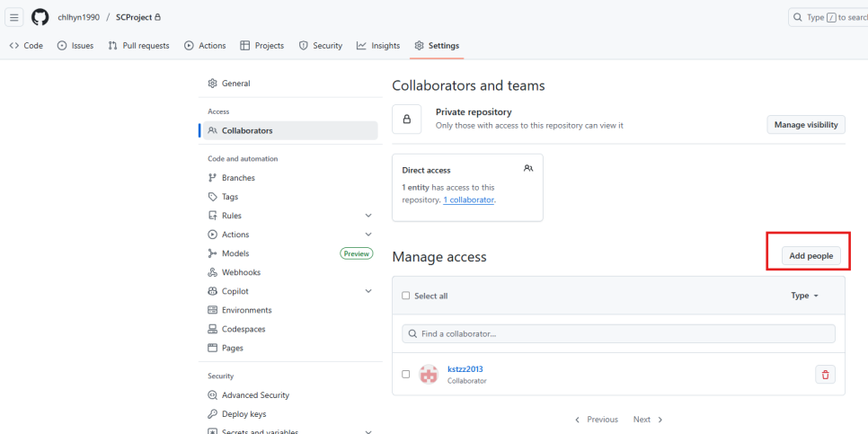Viewport: 868px width, 434px height.
Task: Expand the Actions sidebar section chevron
Action: (368, 235)
